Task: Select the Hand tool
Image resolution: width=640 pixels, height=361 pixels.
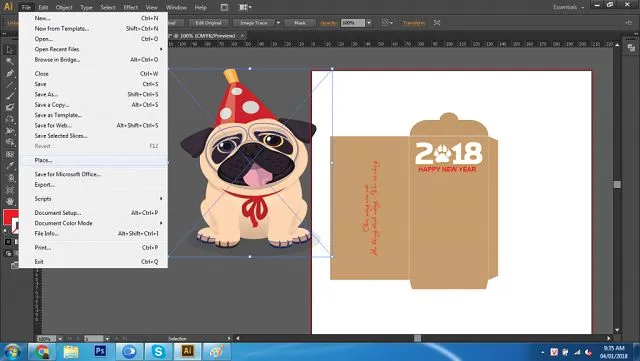Action: pyautogui.click(x=9, y=201)
